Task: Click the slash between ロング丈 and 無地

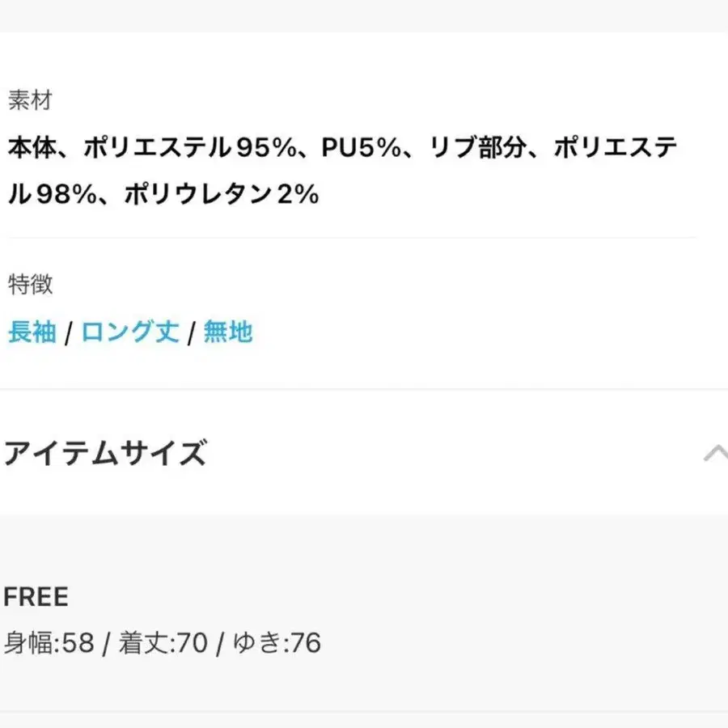Action: tap(191, 333)
